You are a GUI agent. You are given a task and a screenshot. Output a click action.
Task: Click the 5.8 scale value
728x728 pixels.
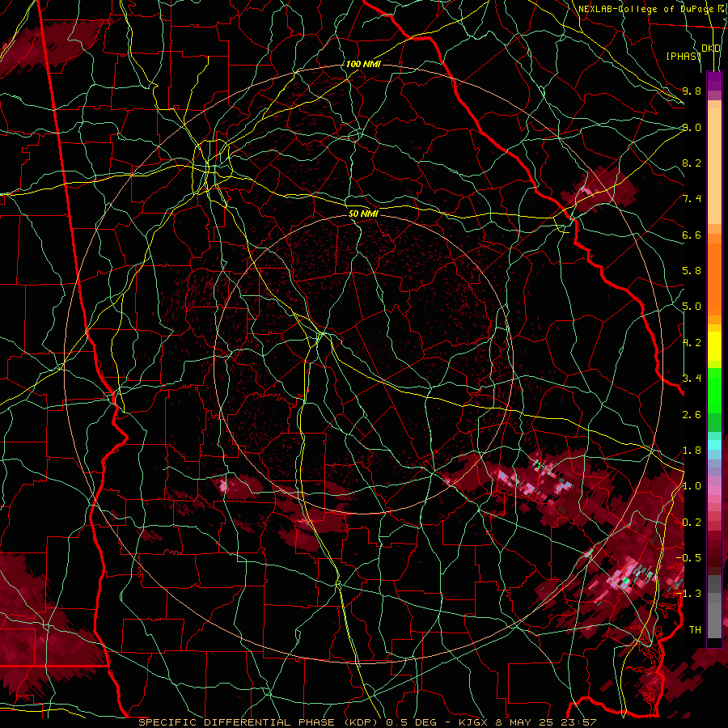click(692, 271)
